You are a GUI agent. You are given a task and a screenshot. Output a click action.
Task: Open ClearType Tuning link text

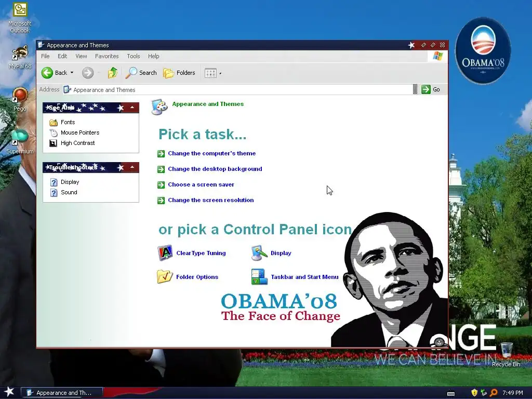click(x=201, y=253)
